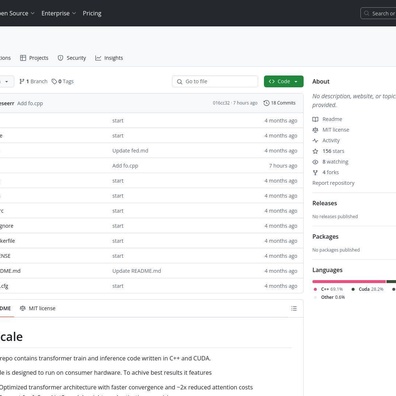The width and height of the screenshot is (396, 396).
Task: View the 1 Branch link
Action: (33, 81)
